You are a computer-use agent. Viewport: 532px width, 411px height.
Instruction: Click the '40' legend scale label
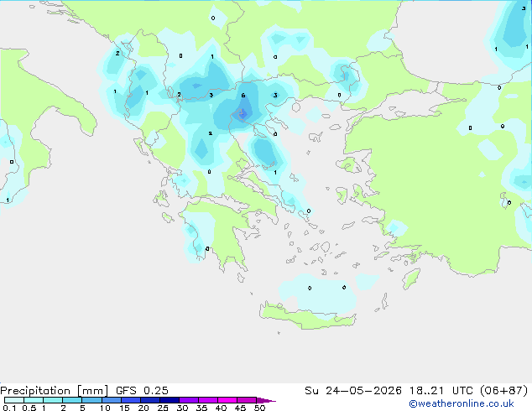pos(221,408)
